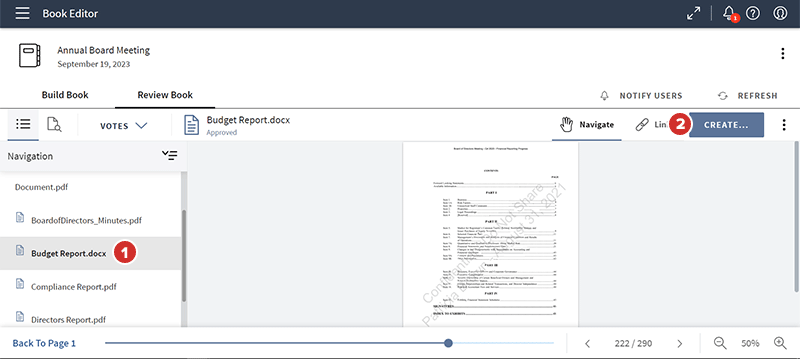
Task: Open the notifications bell
Action: click(x=729, y=13)
